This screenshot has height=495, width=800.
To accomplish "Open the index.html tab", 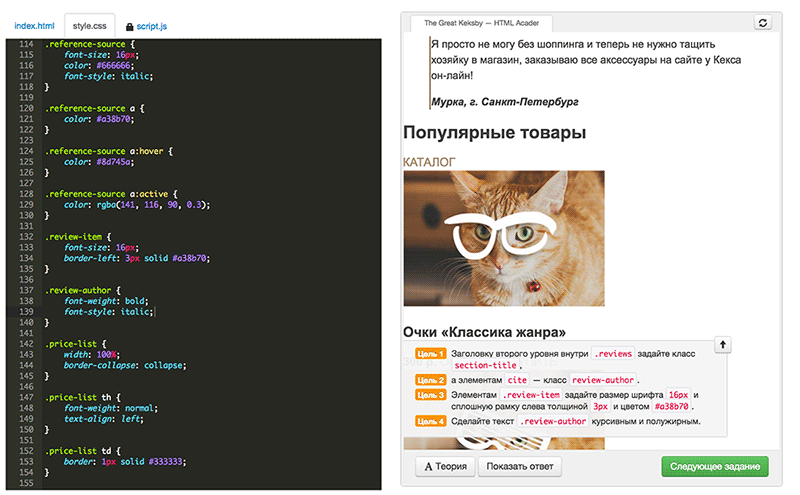I will tap(34, 25).
